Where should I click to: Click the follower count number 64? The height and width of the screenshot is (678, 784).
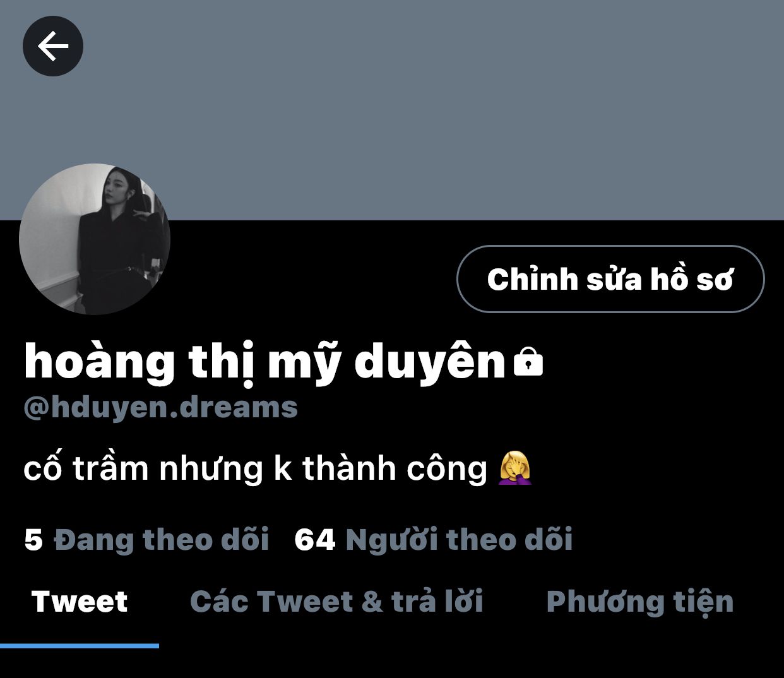314,540
